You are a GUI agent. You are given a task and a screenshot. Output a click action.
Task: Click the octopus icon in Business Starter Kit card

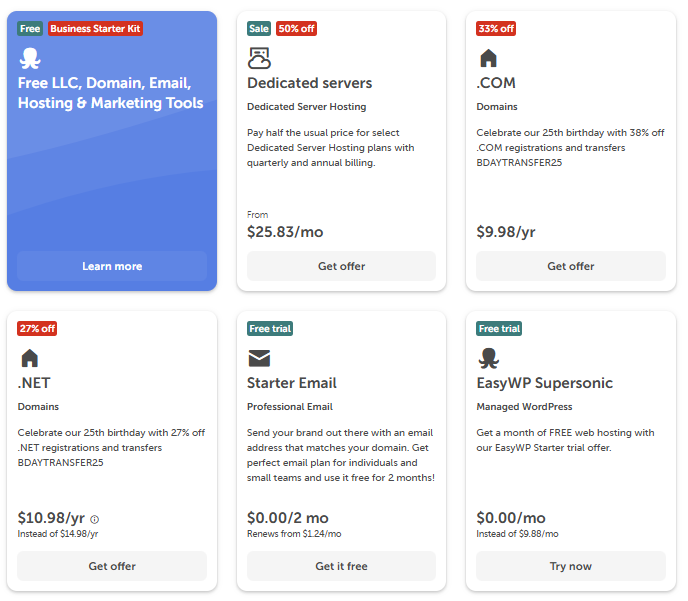coord(30,58)
